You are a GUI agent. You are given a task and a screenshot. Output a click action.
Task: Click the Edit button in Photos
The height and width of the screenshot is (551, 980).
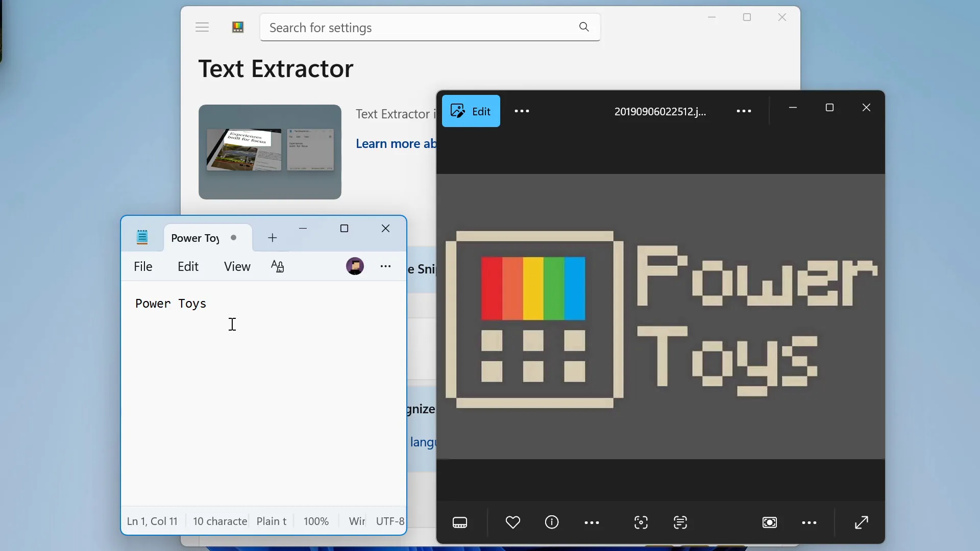(471, 111)
